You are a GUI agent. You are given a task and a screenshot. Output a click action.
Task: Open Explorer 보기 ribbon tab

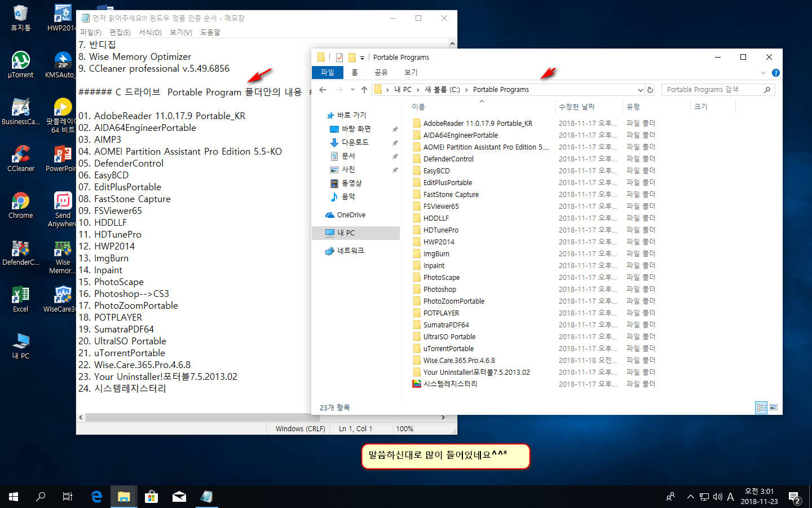[411, 72]
